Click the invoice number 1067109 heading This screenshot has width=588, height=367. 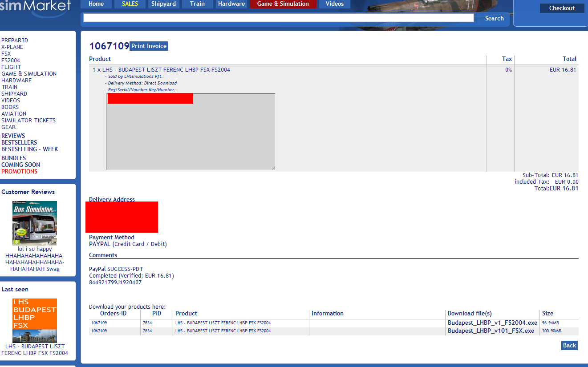[109, 46]
